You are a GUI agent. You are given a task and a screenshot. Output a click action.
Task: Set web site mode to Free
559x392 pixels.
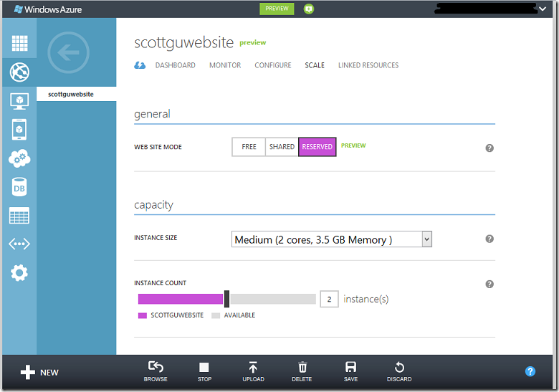click(x=249, y=147)
